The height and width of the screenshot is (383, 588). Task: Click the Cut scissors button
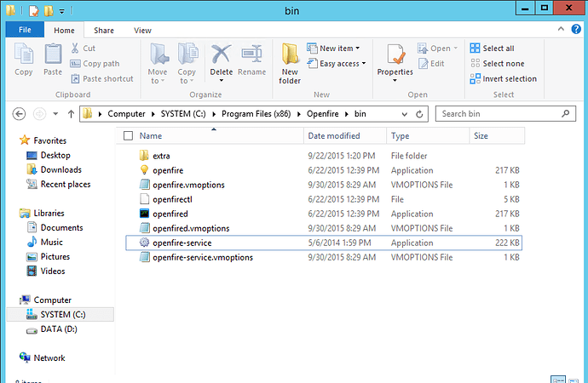tap(84, 48)
